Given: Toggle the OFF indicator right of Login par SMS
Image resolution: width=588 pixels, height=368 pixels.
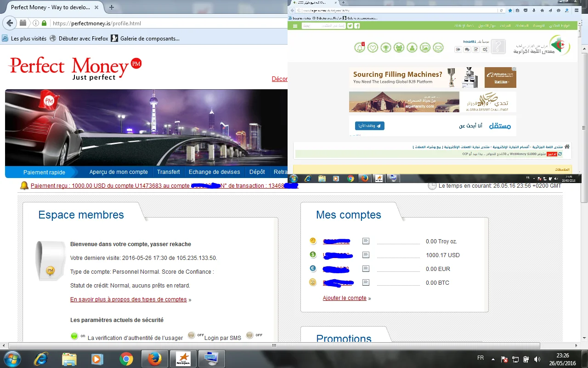Looking at the screenshot, I should click(x=250, y=335).
